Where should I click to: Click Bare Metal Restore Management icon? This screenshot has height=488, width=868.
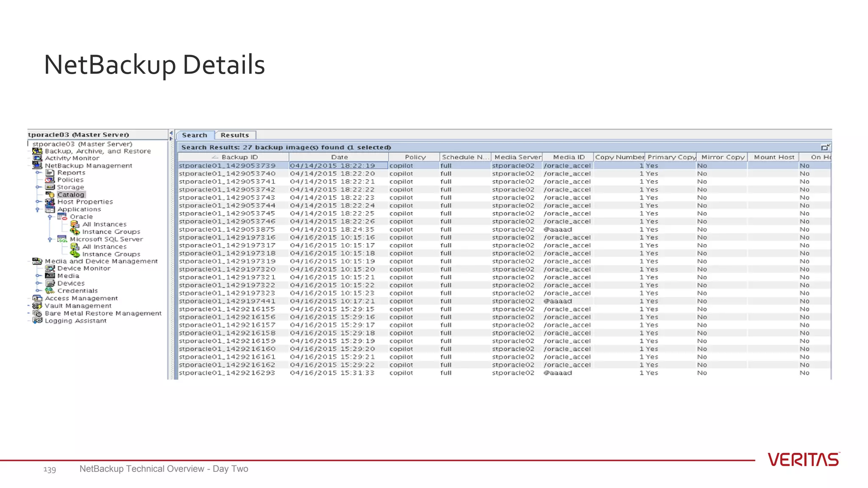(37, 313)
